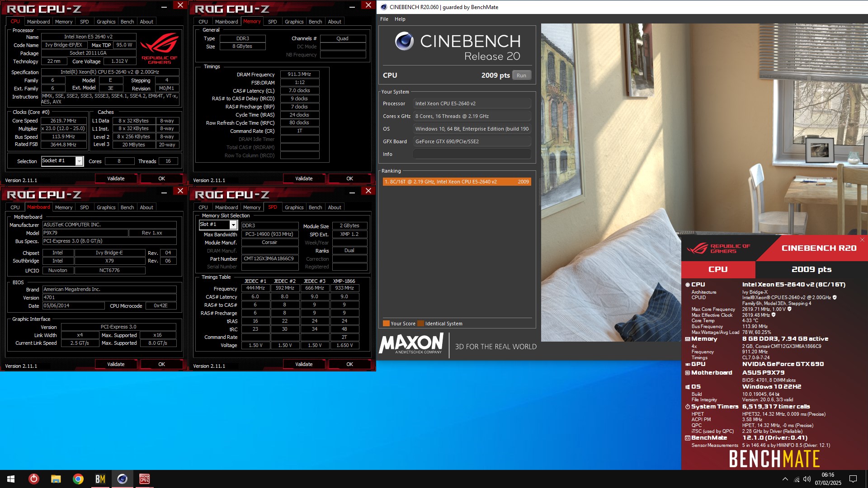Click the System Timers clock icon in BenchMate
The height and width of the screenshot is (488, 868).
click(688, 407)
